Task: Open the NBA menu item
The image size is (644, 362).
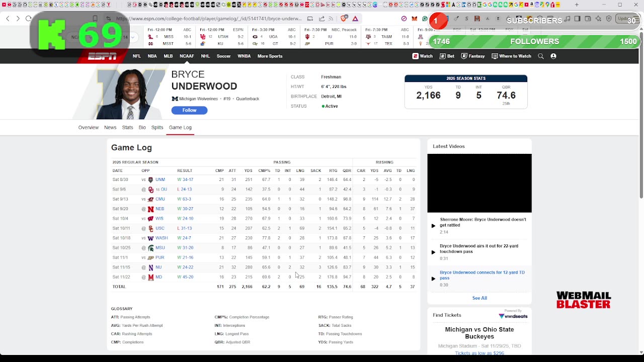Action: (152, 56)
